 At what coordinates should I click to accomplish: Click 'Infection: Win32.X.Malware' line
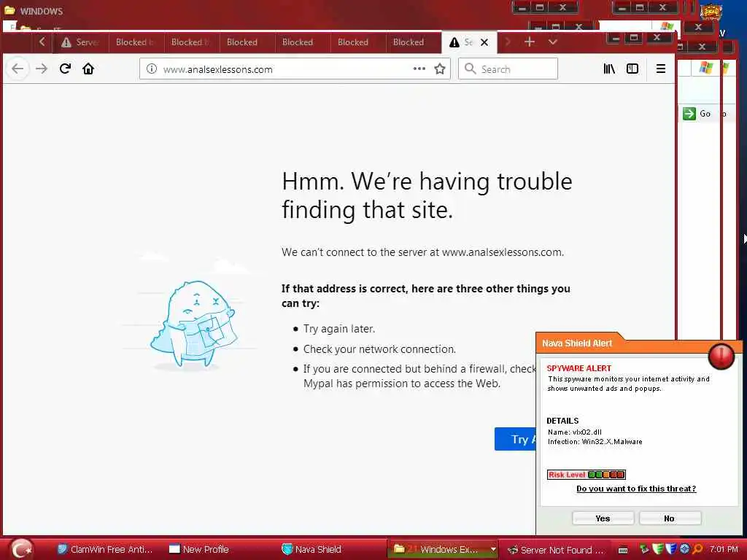click(595, 441)
